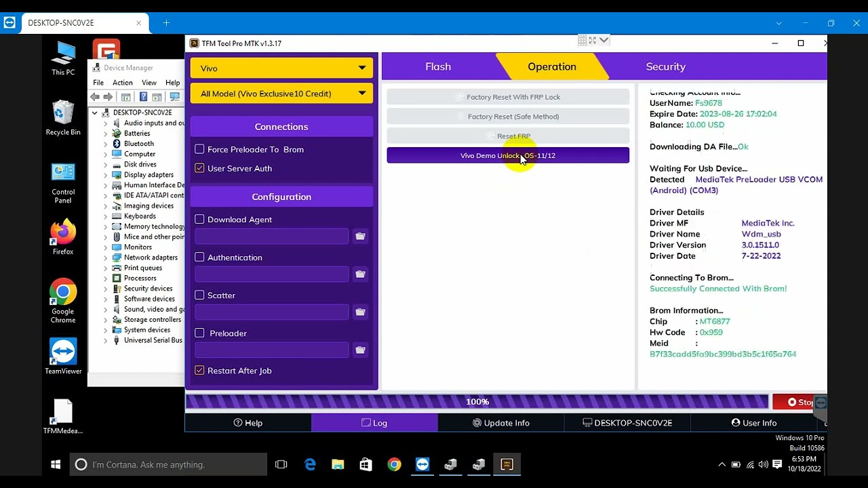Open the This PC desktop icon
Image resolution: width=868 pixels, height=488 pixels.
(63, 58)
